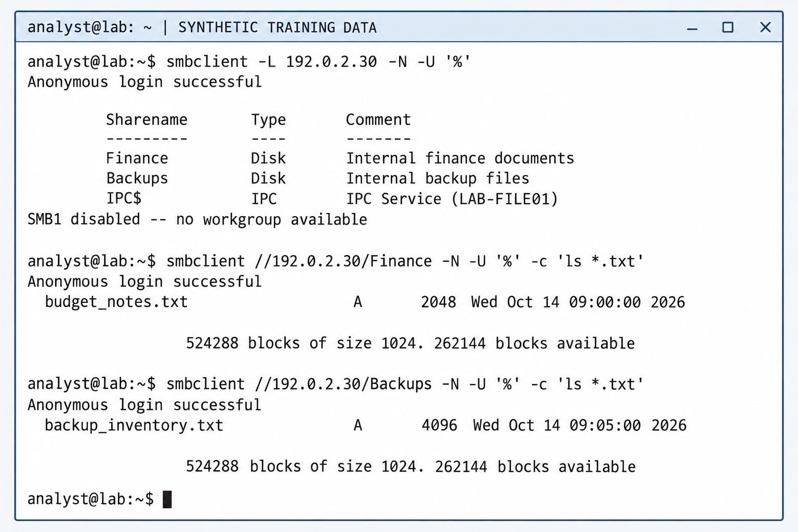
Task: Click the 'IPC' type in the IPC$ row
Action: [x=264, y=199]
